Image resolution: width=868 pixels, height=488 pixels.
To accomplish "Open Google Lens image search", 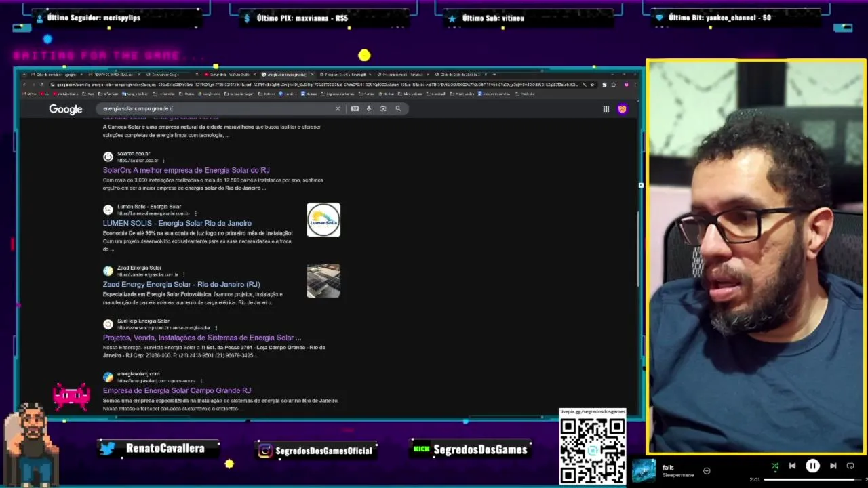I will point(383,108).
